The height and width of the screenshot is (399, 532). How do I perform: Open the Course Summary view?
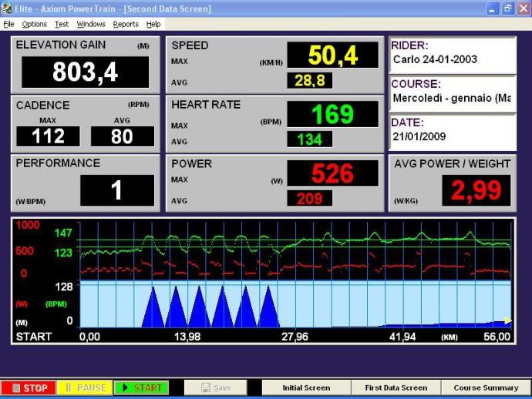(x=486, y=387)
